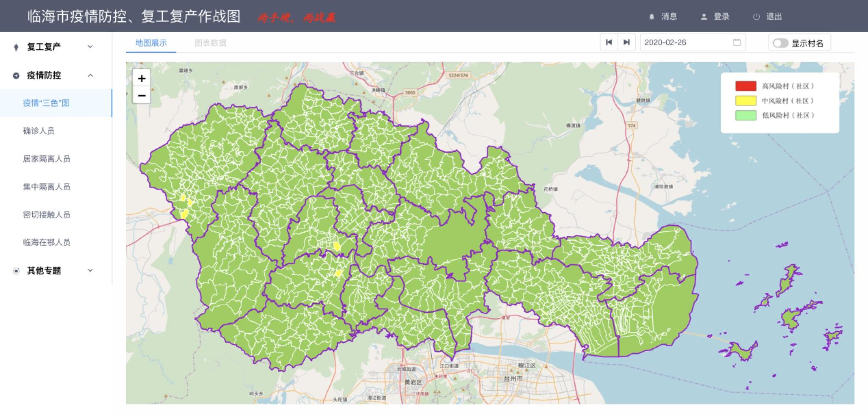Switch to the 图表数据 tab
868x414 pixels.
click(210, 43)
